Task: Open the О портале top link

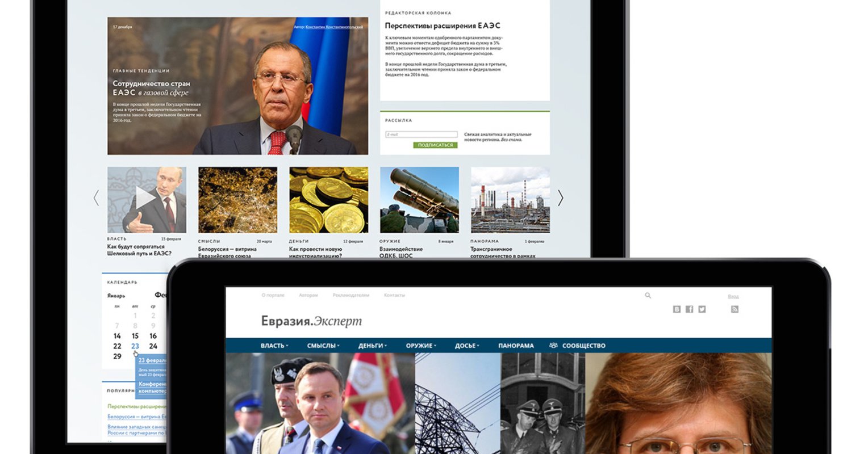Action: click(273, 295)
